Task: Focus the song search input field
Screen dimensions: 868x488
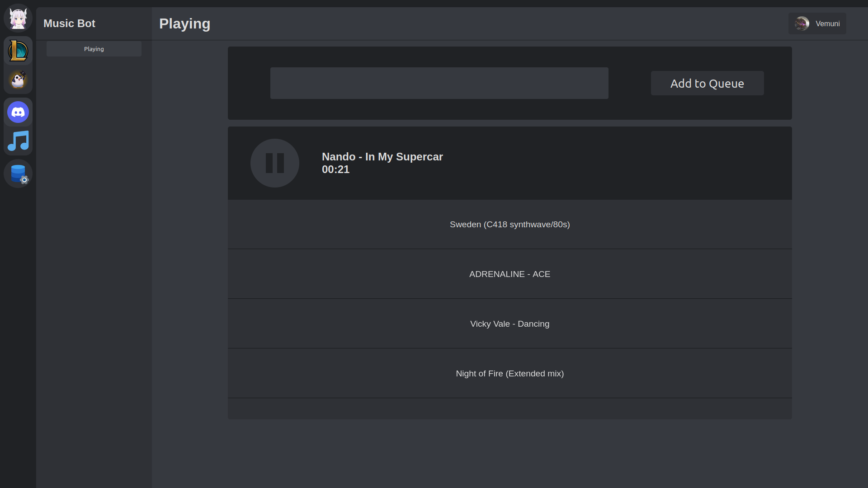Action: [x=439, y=83]
